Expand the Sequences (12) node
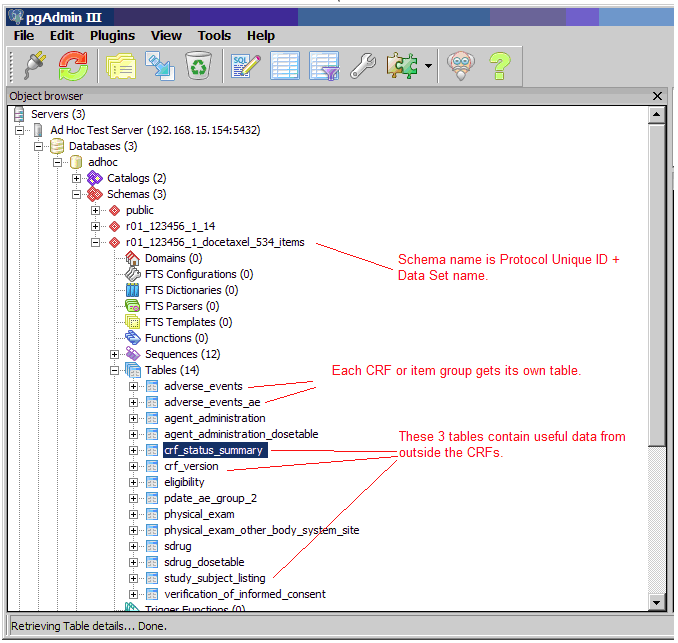 pyautogui.click(x=116, y=354)
